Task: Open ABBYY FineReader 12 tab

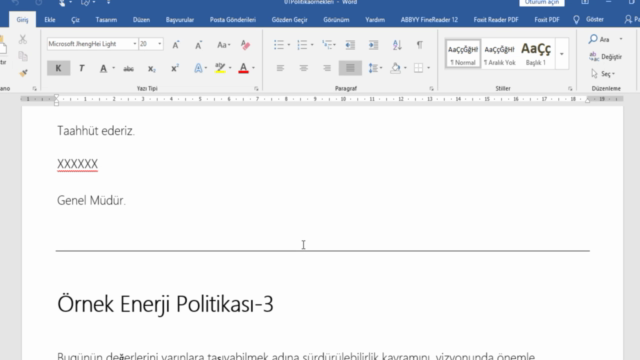Action: (429, 20)
